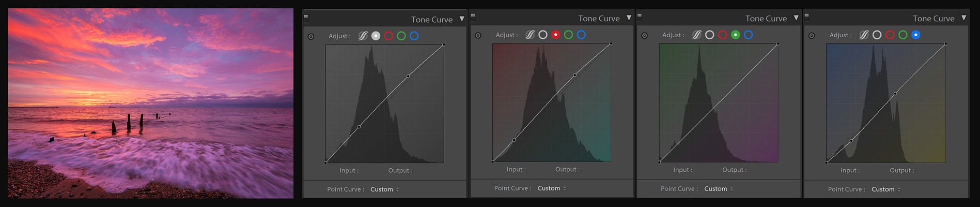
Task: Select the upper control point on the RGB curve
Action: [x=408, y=76]
